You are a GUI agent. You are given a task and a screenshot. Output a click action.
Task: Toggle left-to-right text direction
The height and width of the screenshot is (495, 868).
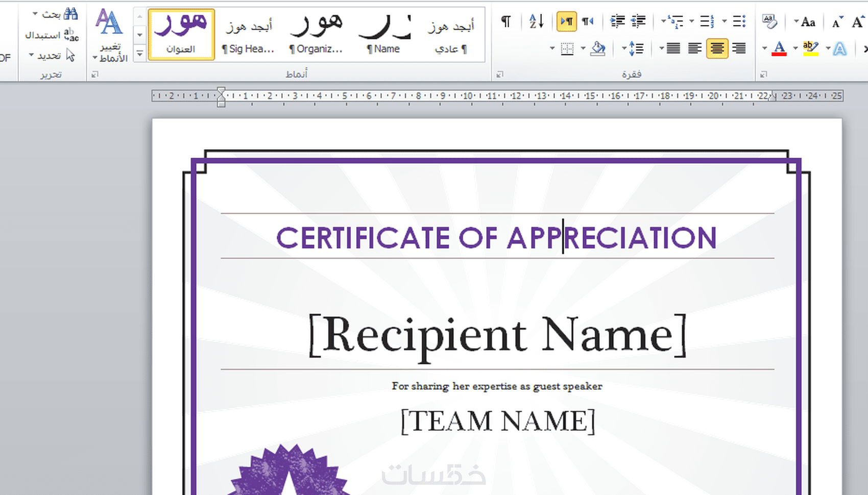click(x=567, y=21)
